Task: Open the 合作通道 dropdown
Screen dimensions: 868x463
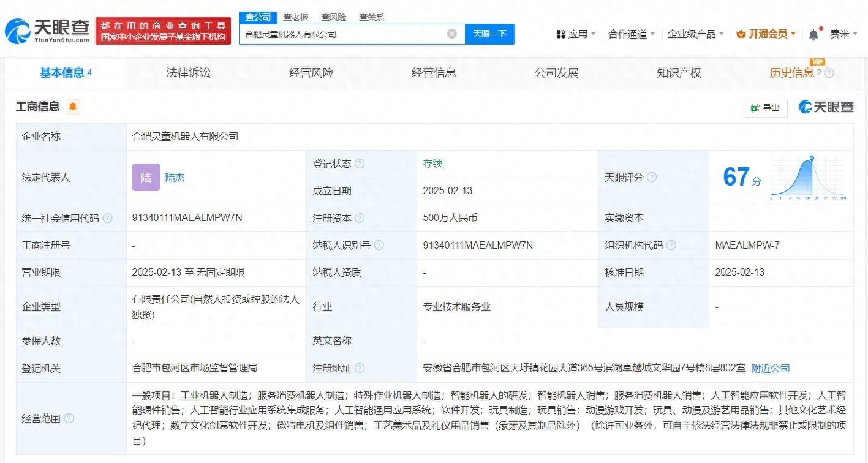Action: [x=632, y=34]
